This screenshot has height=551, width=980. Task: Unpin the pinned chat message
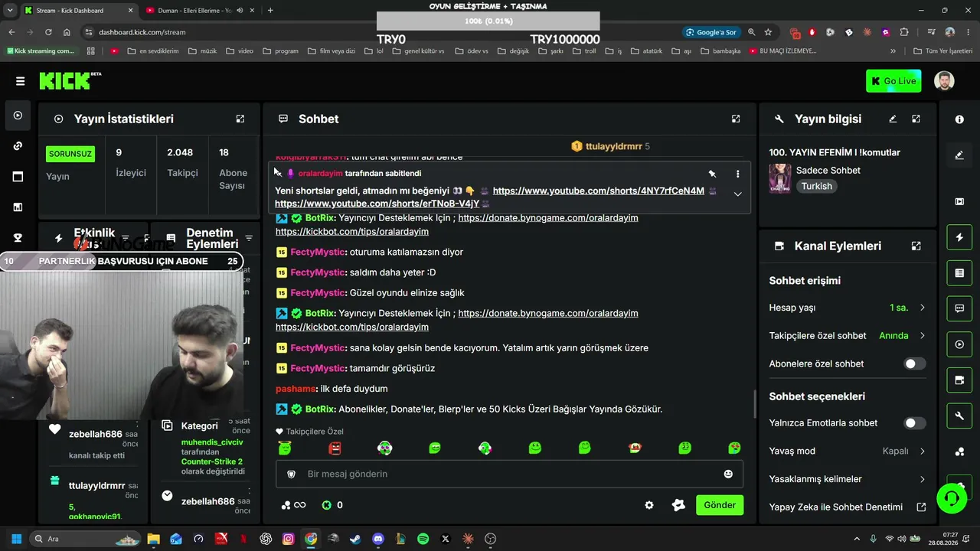click(x=712, y=174)
